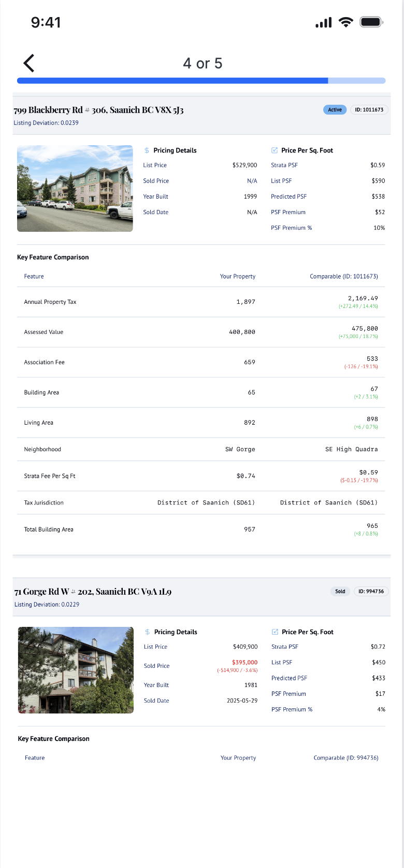404x868 pixels.
Task: Click Year Built value 1981
Action: coord(251,685)
